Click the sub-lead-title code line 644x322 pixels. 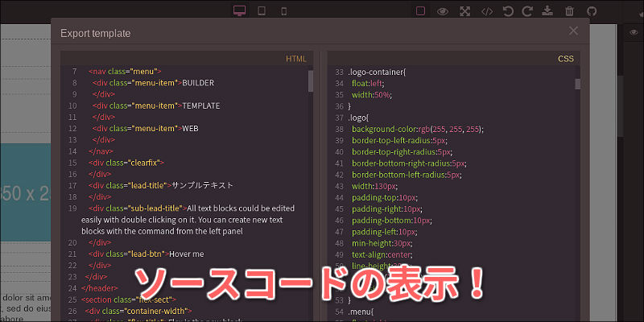pos(188,220)
